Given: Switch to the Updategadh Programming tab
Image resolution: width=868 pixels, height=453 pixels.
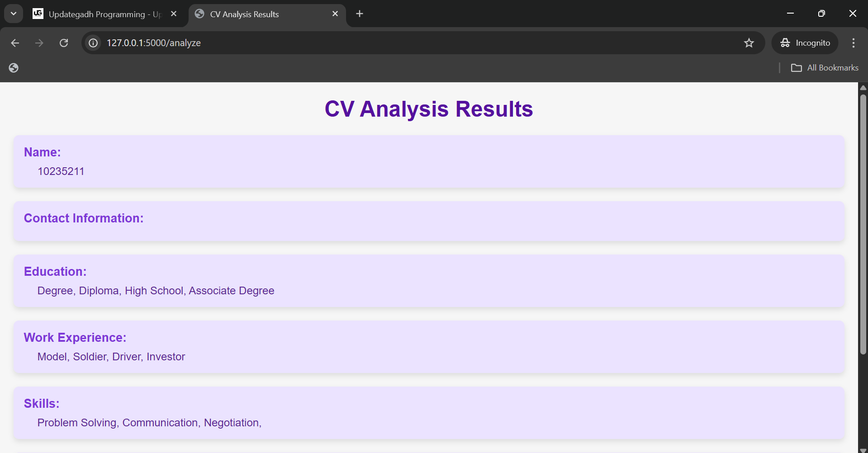Looking at the screenshot, I should click(x=100, y=14).
